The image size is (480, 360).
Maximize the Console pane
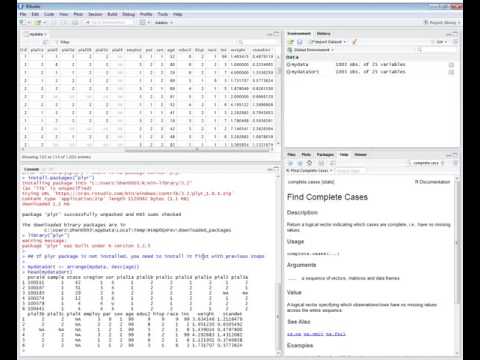tap(276, 170)
